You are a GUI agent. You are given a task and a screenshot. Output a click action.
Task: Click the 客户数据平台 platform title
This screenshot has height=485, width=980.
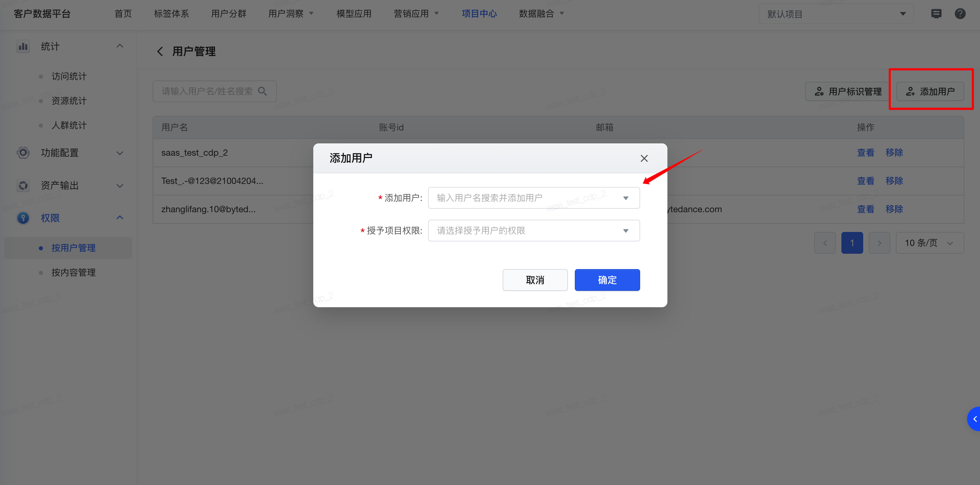pos(42,14)
